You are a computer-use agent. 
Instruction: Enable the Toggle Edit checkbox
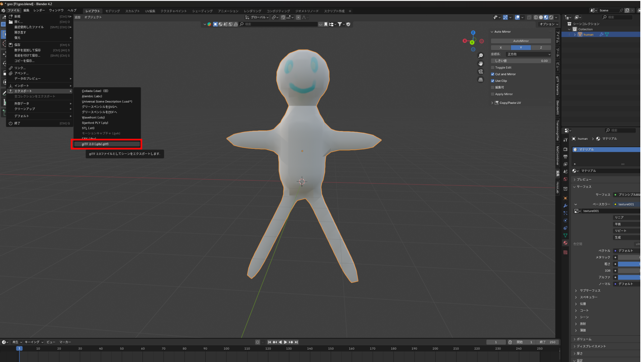click(492, 68)
